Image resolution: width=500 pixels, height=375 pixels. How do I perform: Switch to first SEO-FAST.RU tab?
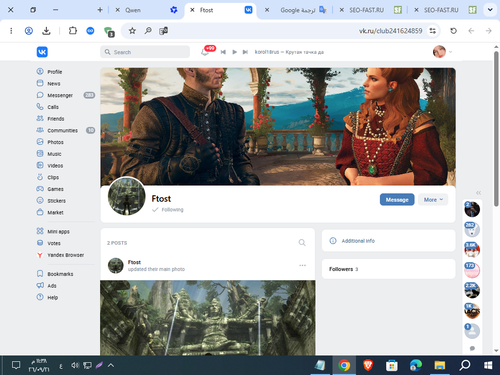click(x=370, y=10)
